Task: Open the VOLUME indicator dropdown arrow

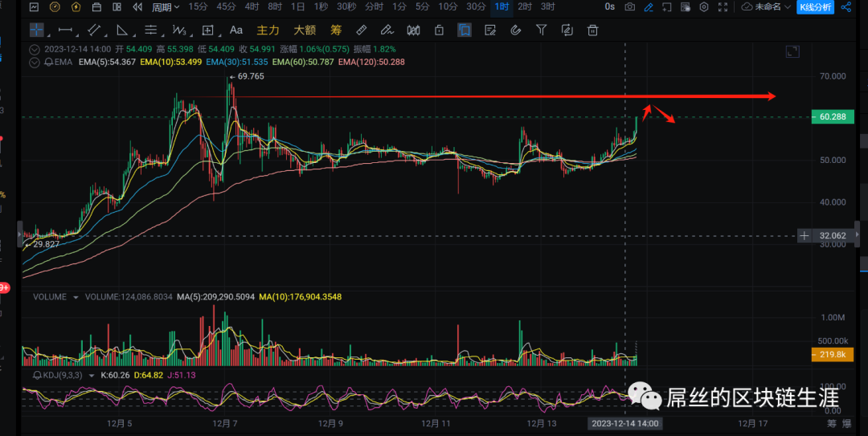Action: (x=76, y=297)
